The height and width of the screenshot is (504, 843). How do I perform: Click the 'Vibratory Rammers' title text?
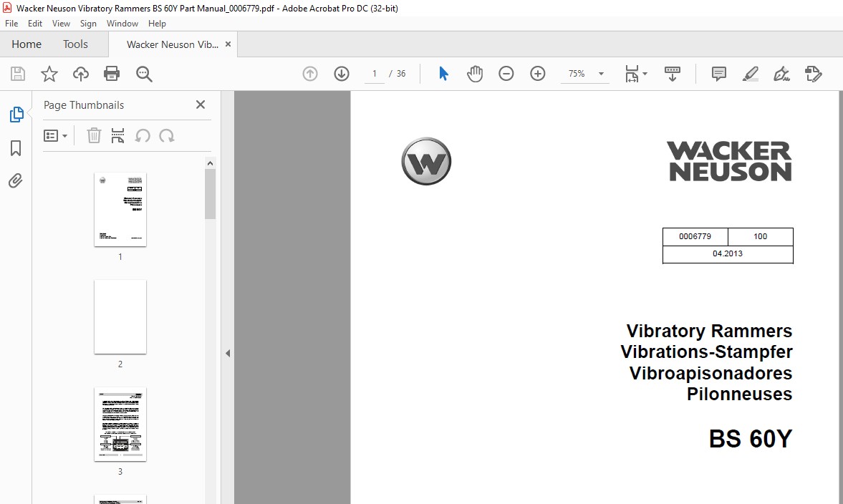(709, 331)
